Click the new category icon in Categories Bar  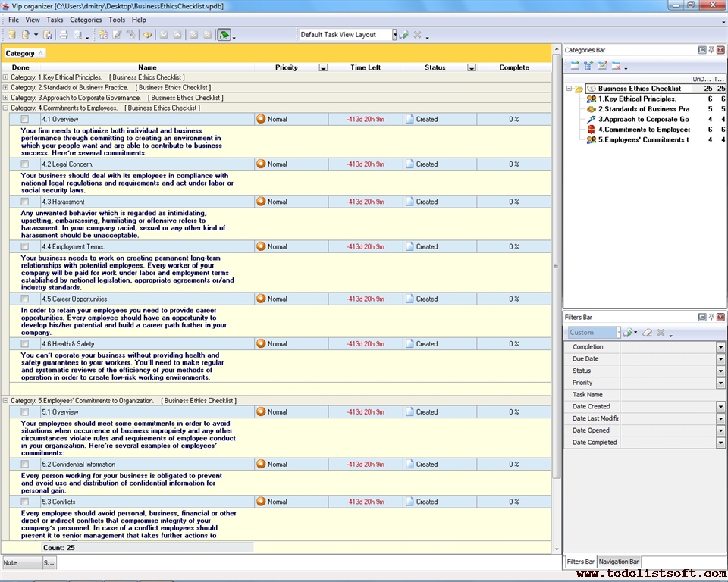point(574,66)
